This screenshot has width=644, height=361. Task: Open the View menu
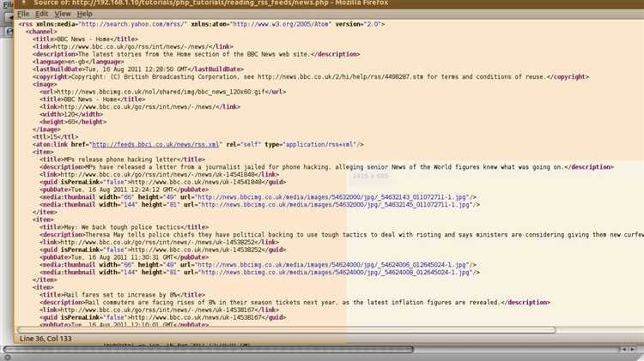[x=63, y=14]
